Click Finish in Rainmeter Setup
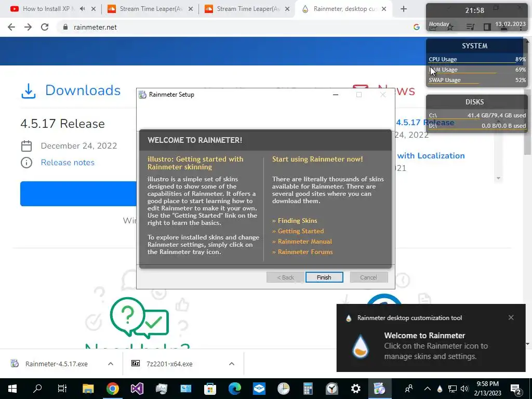The height and width of the screenshot is (399, 532). [x=324, y=277]
